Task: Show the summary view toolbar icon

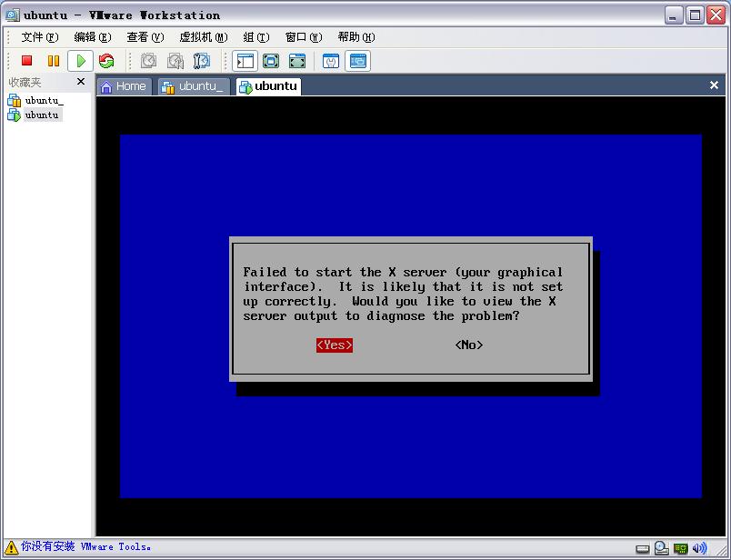Action: tap(331, 61)
